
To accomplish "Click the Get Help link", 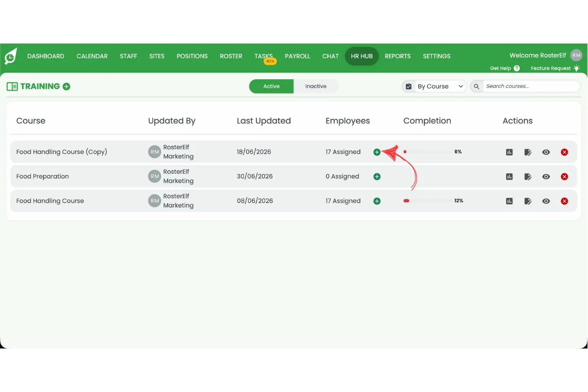I will [x=500, y=69].
